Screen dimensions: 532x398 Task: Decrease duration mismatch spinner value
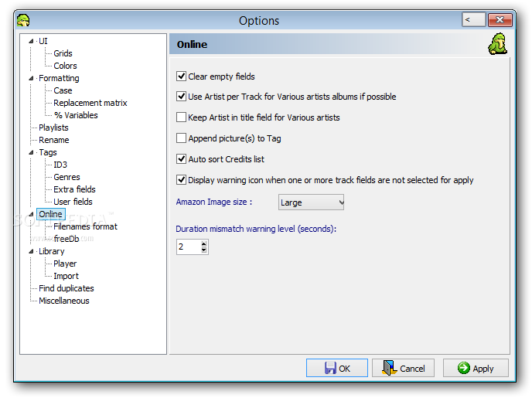(204, 250)
